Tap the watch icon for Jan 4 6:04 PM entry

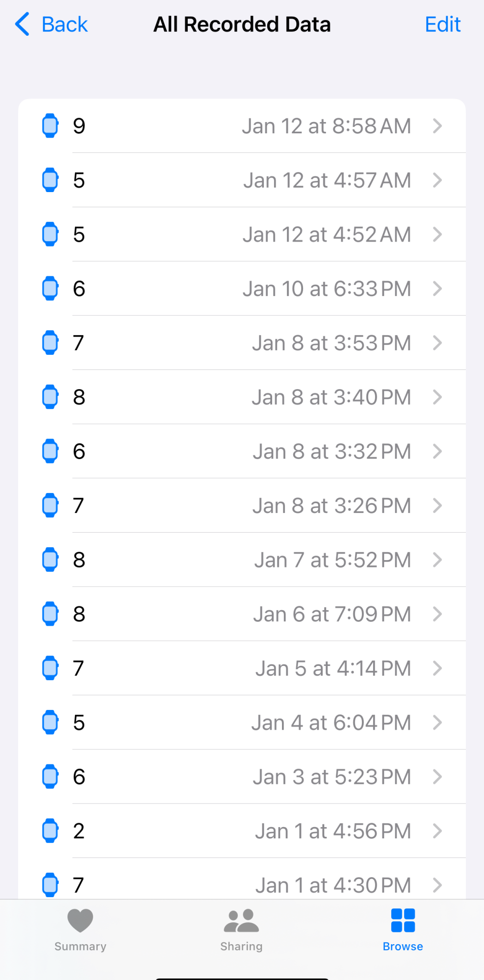coord(50,722)
